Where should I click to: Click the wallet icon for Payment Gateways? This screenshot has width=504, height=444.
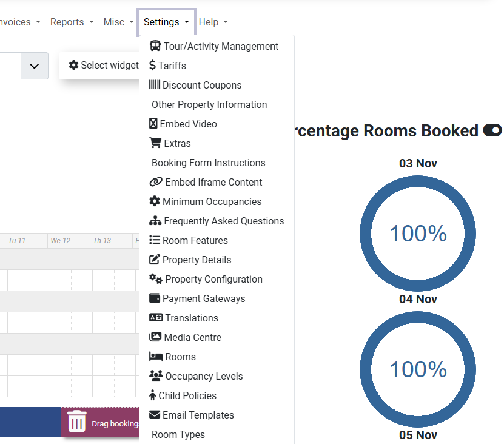point(155,298)
